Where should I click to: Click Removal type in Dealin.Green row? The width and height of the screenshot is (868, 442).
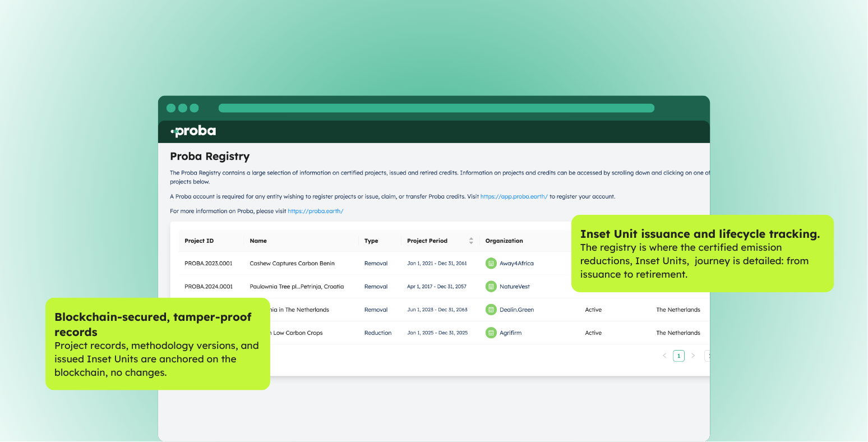(376, 310)
